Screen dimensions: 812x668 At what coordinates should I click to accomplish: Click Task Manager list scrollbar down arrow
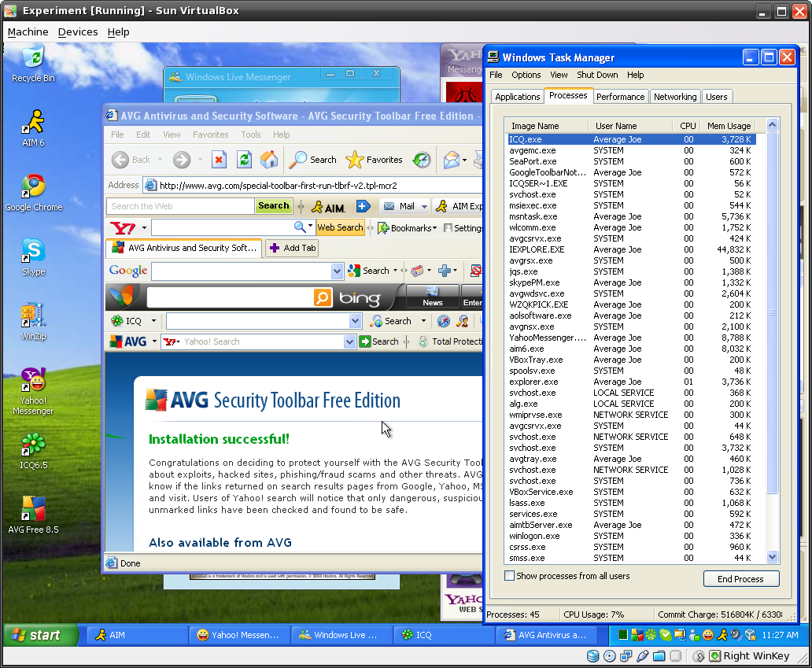(772, 557)
